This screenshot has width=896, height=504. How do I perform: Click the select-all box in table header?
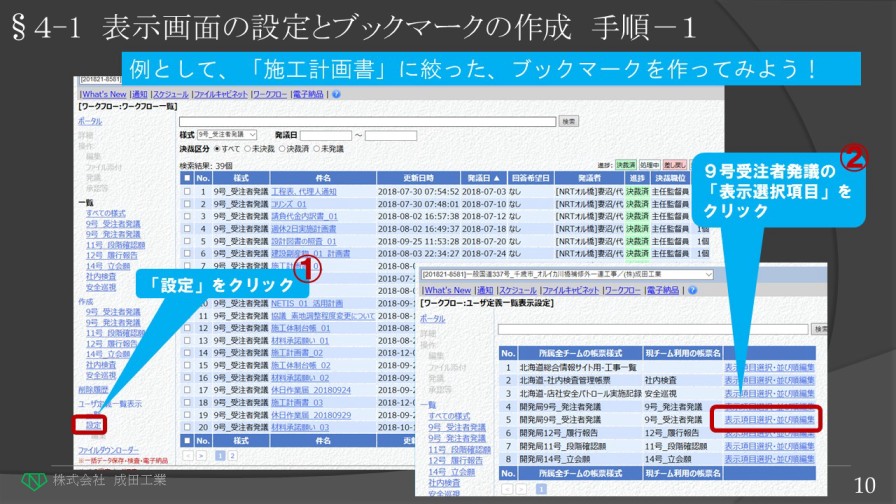pyautogui.click(x=186, y=177)
